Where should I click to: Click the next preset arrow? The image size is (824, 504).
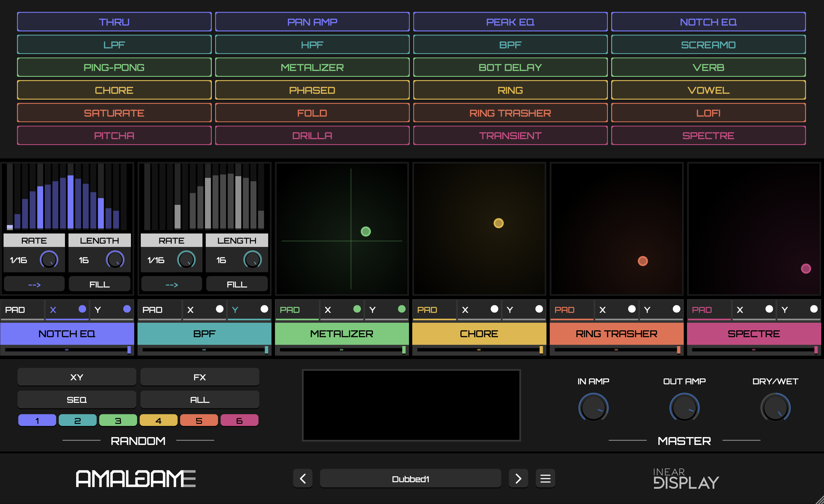coord(518,479)
